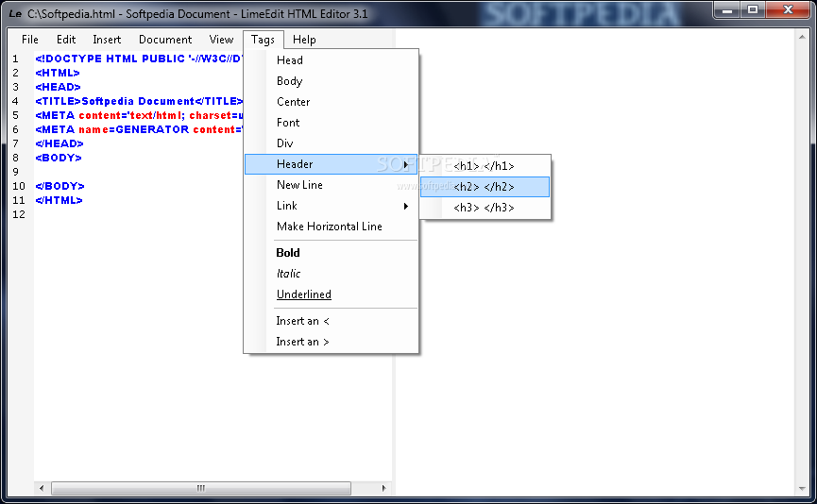Screen dimensions: 817x504
Task: Click the <BODY> opening tag line
Action: pyautogui.click(x=59, y=158)
